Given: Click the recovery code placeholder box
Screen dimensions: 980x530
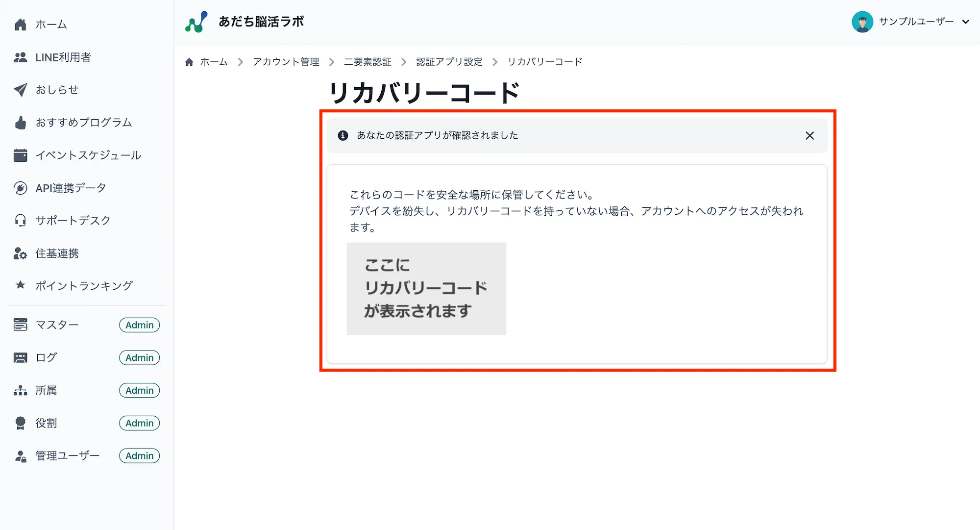Looking at the screenshot, I should pyautogui.click(x=426, y=289).
